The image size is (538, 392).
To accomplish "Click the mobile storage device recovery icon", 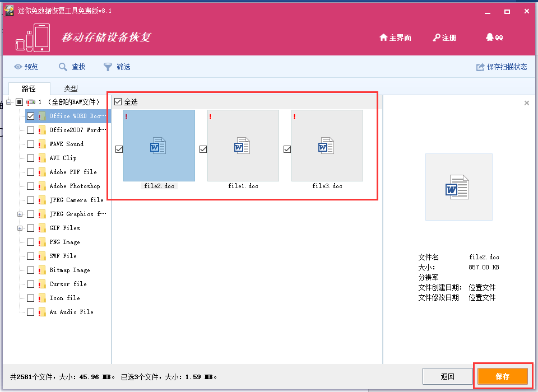I will (x=33, y=38).
